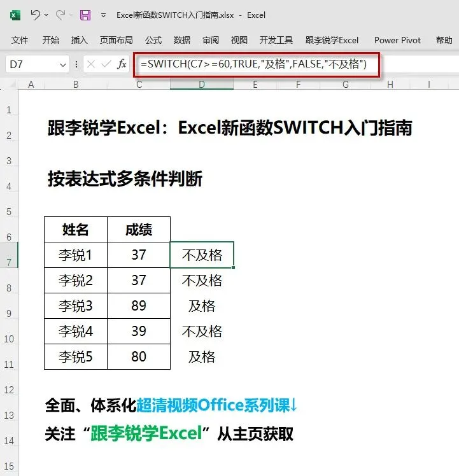Image resolution: width=459 pixels, height=476 pixels.
Task: Select the cell 李锐2
Action: click(x=76, y=281)
